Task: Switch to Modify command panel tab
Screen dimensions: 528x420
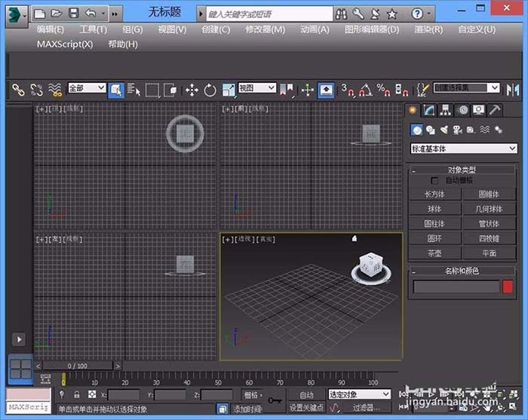Action: 429,110
